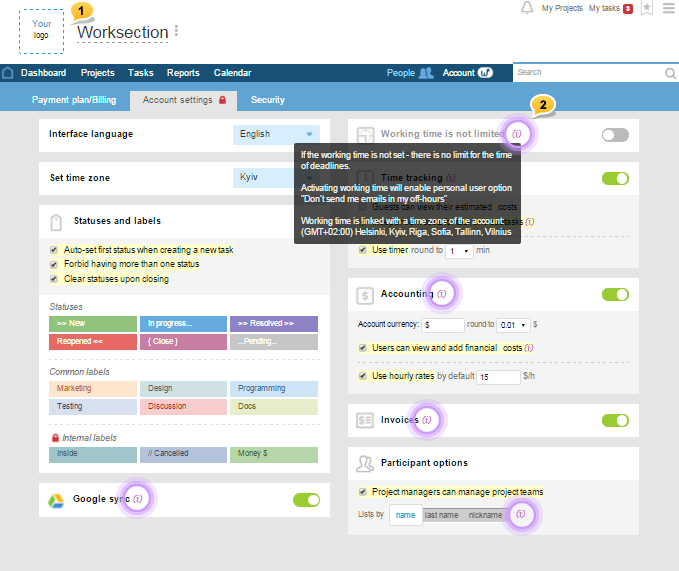
Task: Click the lock icon on Account settings tab
Action: (223, 100)
